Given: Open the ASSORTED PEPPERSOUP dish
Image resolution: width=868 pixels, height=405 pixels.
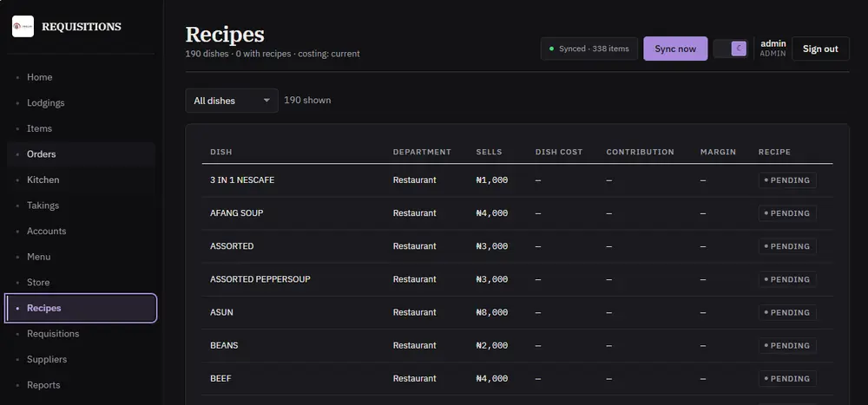Looking at the screenshot, I should pyautogui.click(x=260, y=279).
